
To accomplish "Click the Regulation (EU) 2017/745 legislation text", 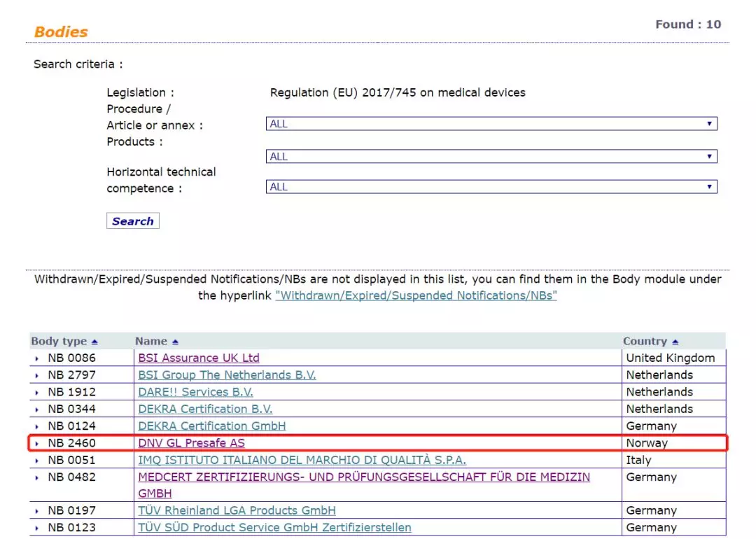I will 398,92.
